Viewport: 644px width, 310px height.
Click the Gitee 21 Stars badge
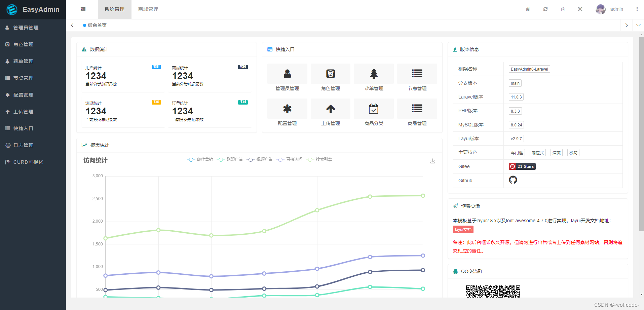click(x=522, y=166)
